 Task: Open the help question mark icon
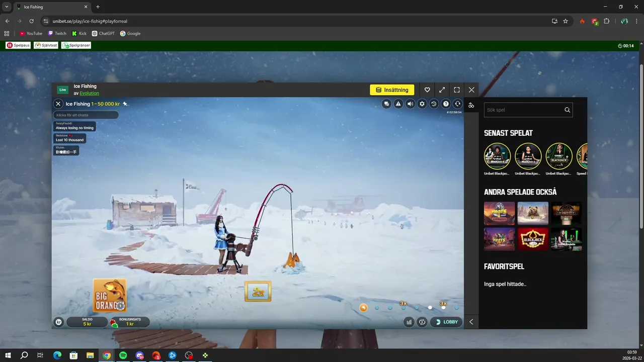click(446, 104)
